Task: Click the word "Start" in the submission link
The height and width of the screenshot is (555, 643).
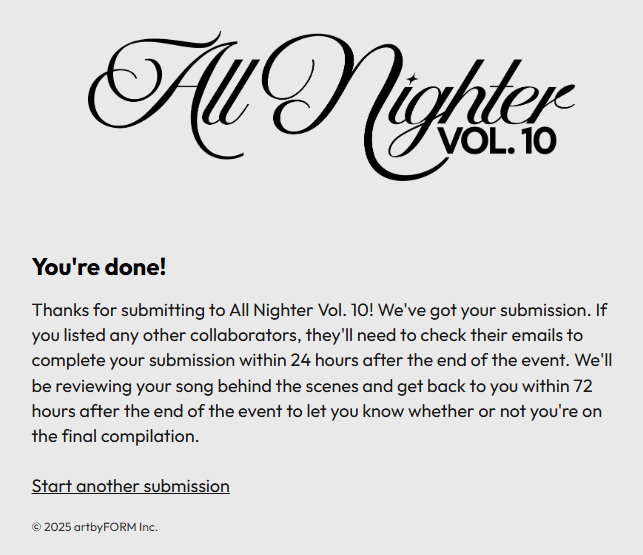Action: (x=52, y=486)
